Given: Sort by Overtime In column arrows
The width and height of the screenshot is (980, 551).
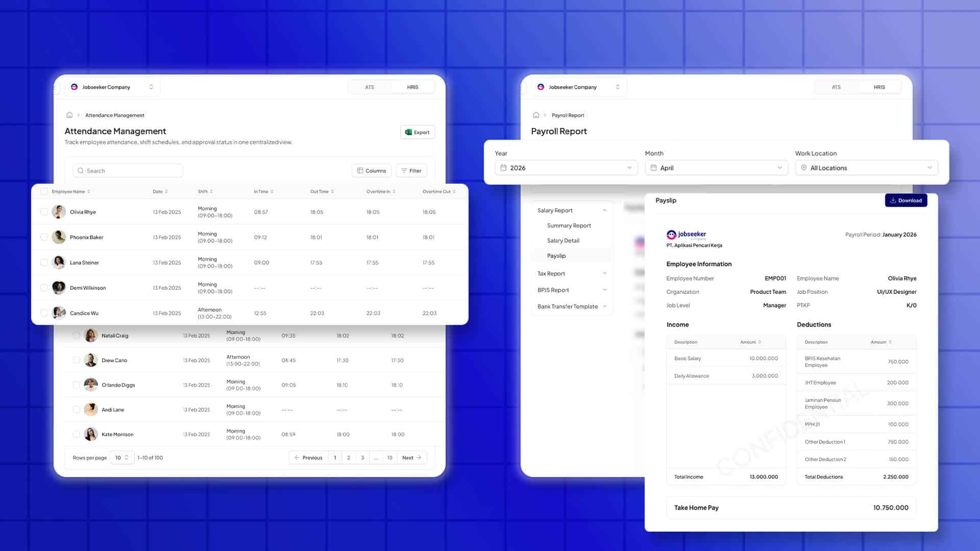Looking at the screenshot, I should tap(394, 192).
